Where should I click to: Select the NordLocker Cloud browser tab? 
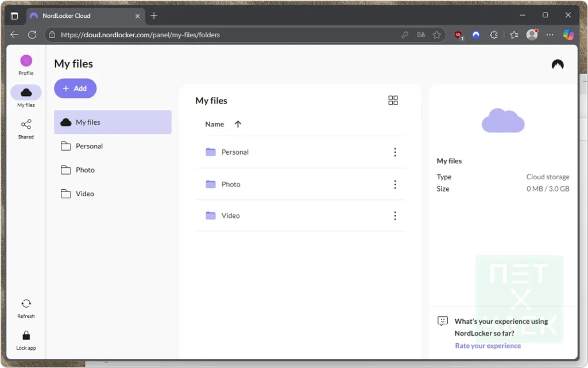(x=80, y=16)
